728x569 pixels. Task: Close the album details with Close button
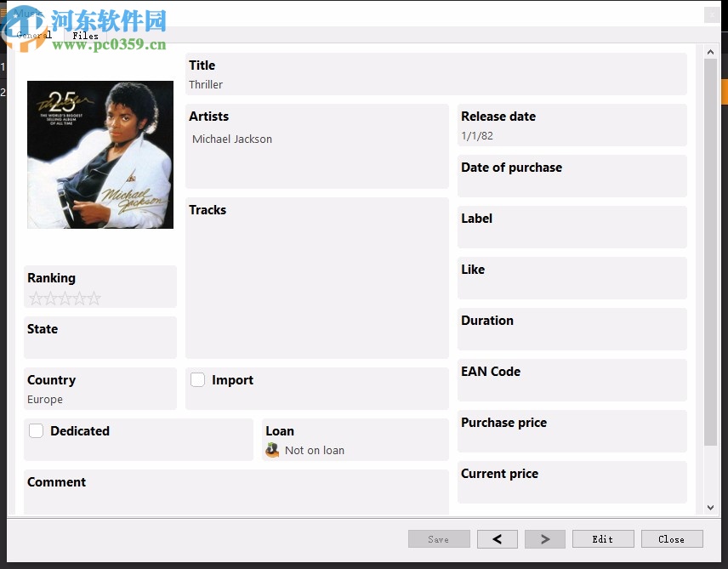(672, 538)
